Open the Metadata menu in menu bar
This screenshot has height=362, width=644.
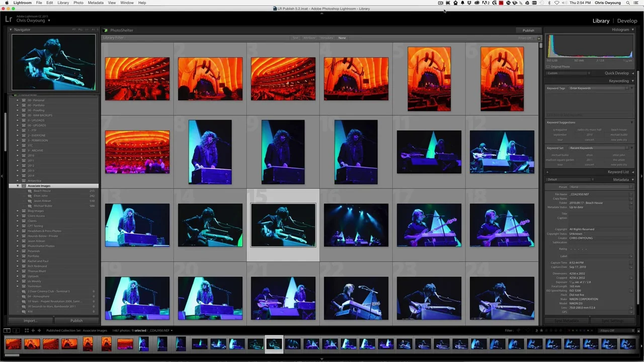[95, 3]
